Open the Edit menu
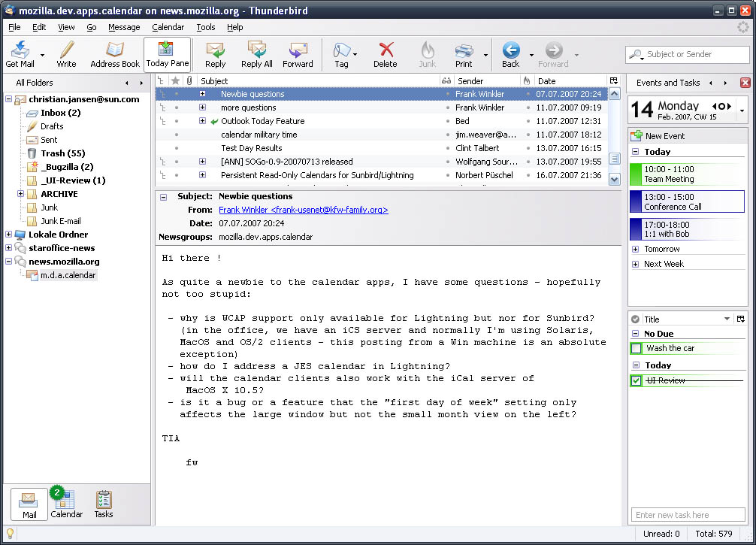756x545 pixels. [x=39, y=27]
